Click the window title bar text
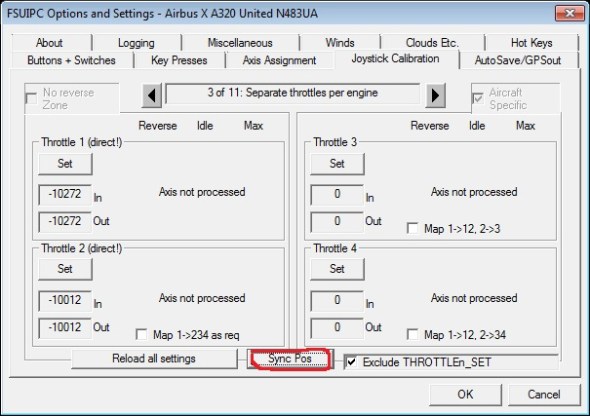 (x=162, y=14)
